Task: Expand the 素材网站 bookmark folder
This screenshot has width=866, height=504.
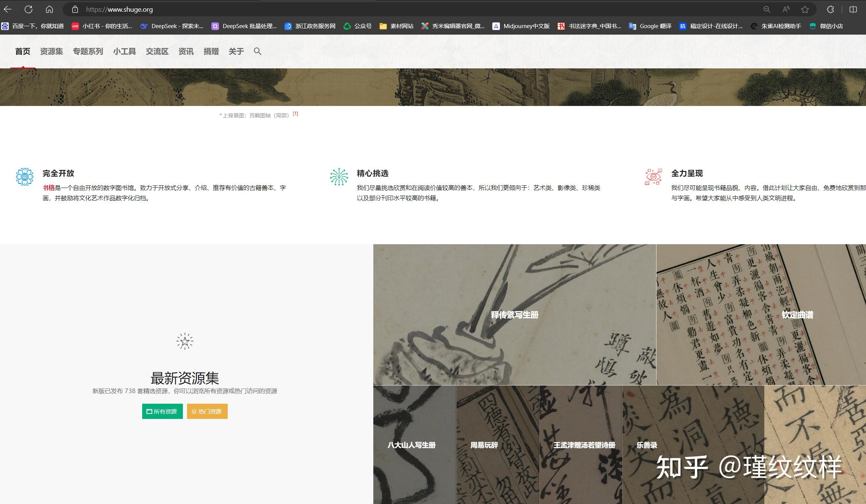Action: point(397,26)
